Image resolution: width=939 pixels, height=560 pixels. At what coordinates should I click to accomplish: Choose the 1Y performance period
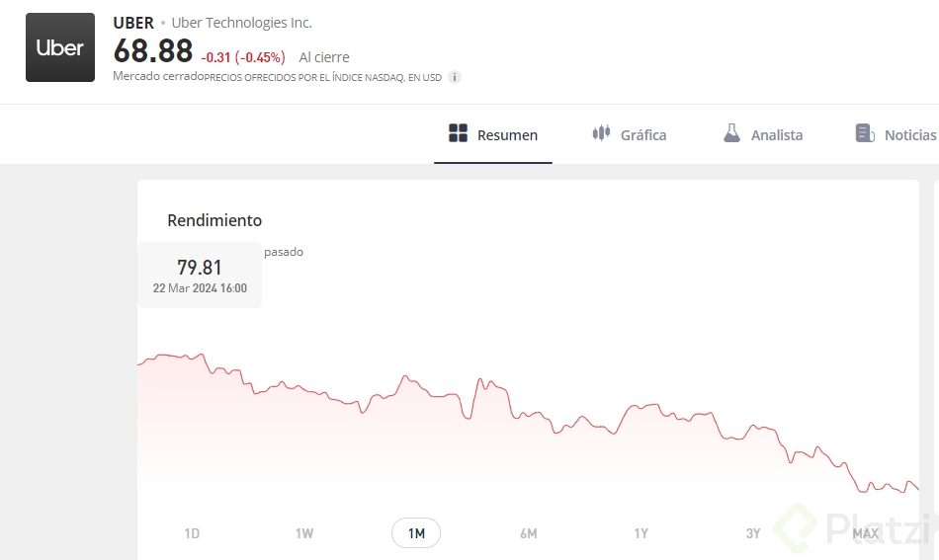pos(640,533)
